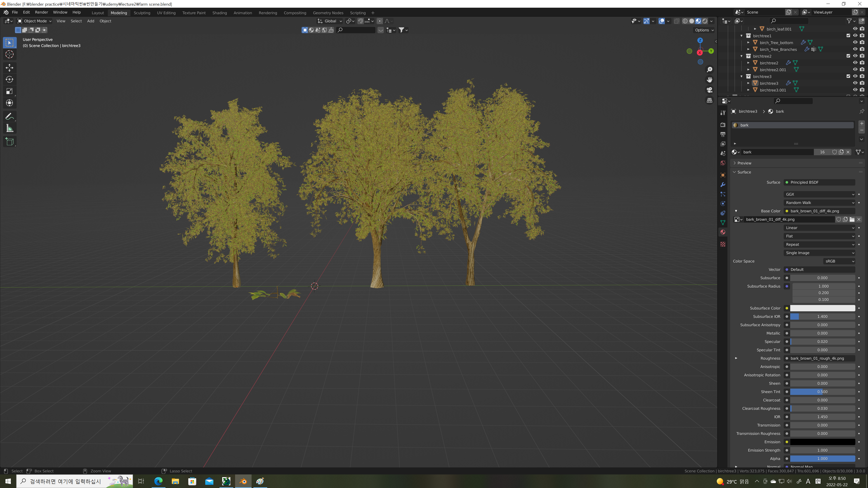This screenshot has width=868, height=488.
Task: Click the Subsurface Color white swatch
Action: 822,308
